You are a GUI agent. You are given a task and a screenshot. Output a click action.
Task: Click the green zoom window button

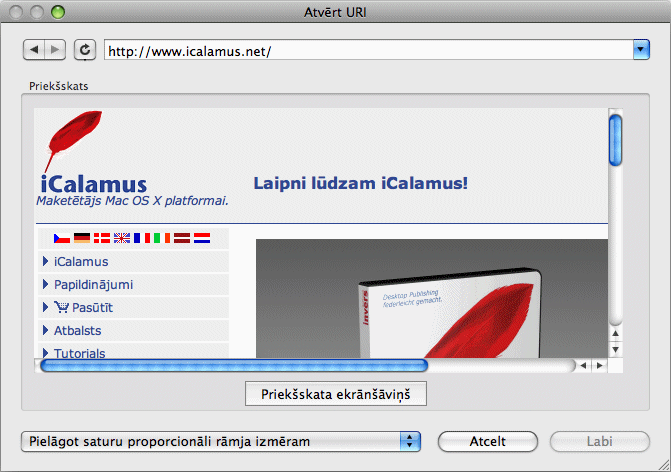(x=58, y=12)
